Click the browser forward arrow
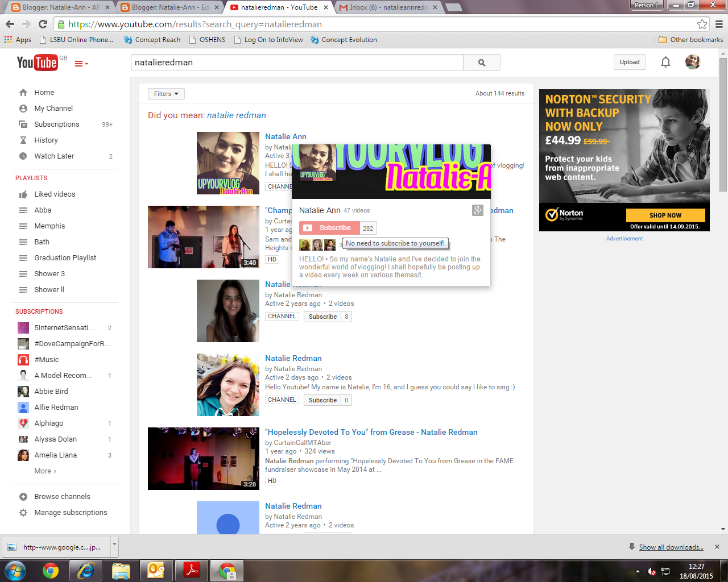728x582 pixels. point(26,24)
